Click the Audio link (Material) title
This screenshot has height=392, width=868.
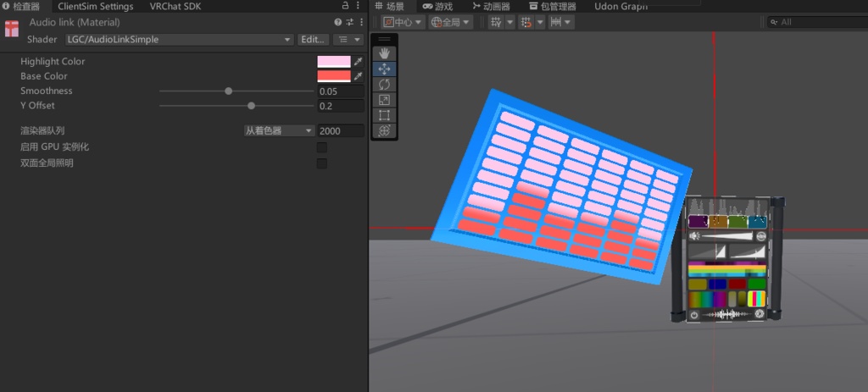[x=75, y=22]
